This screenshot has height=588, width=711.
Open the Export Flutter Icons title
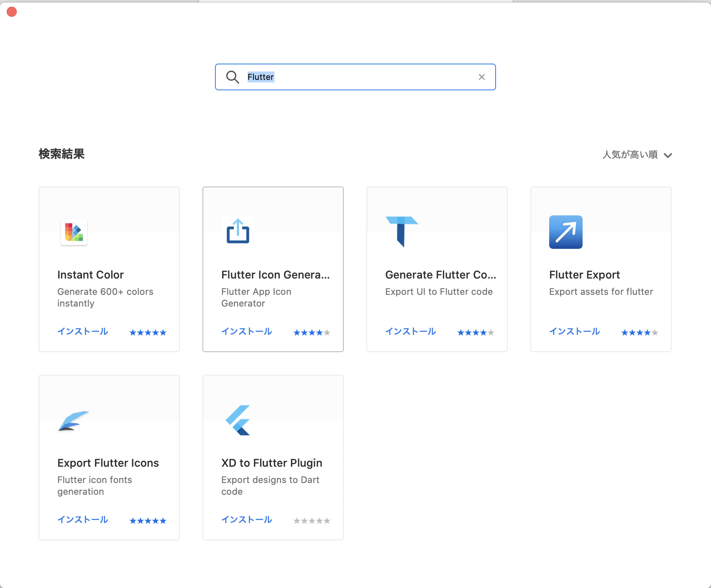coord(108,463)
